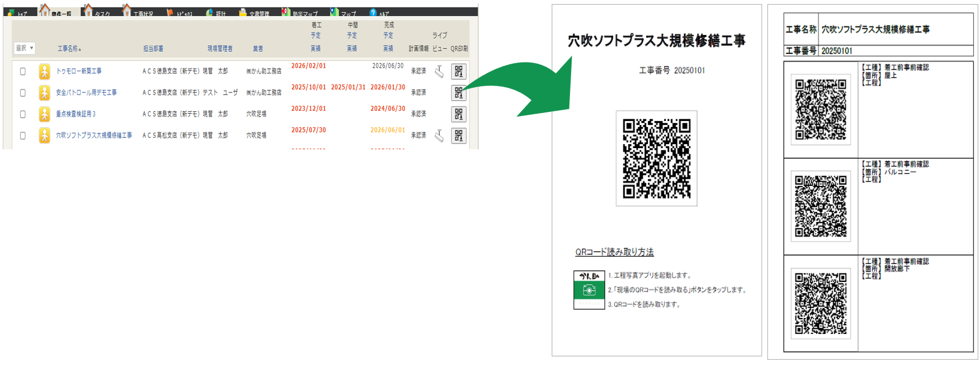Open the 選択 dropdown

pyautogui.click(x=25, y=48)
